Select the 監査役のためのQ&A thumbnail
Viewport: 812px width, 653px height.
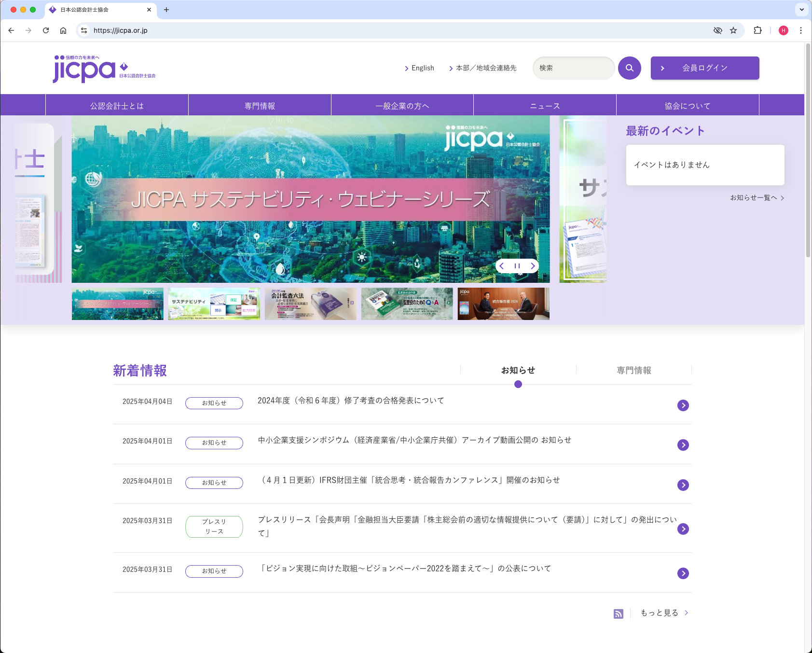pos(407,304)
